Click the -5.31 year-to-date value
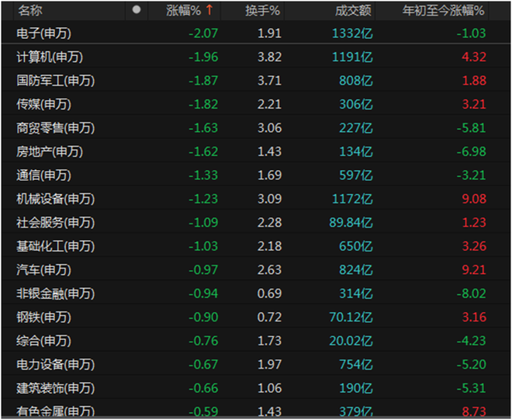The height and width of the screenshot is (420, 512). 471,389
